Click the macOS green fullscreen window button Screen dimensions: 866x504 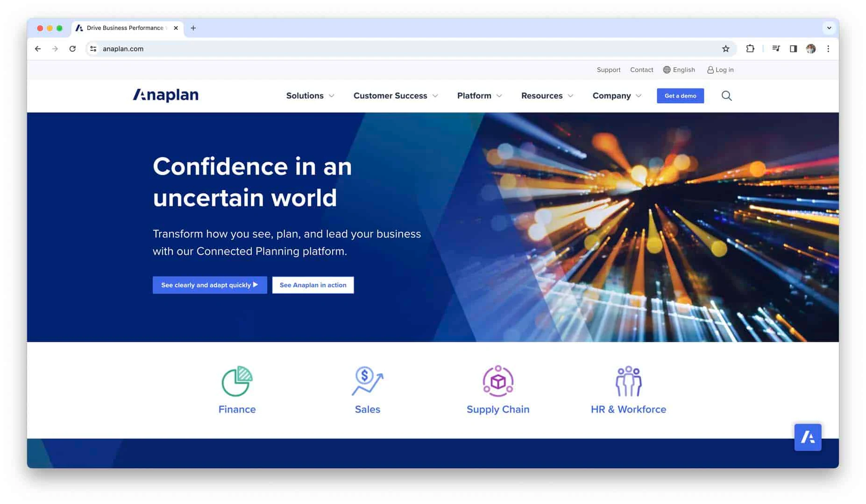coord(59,28)
